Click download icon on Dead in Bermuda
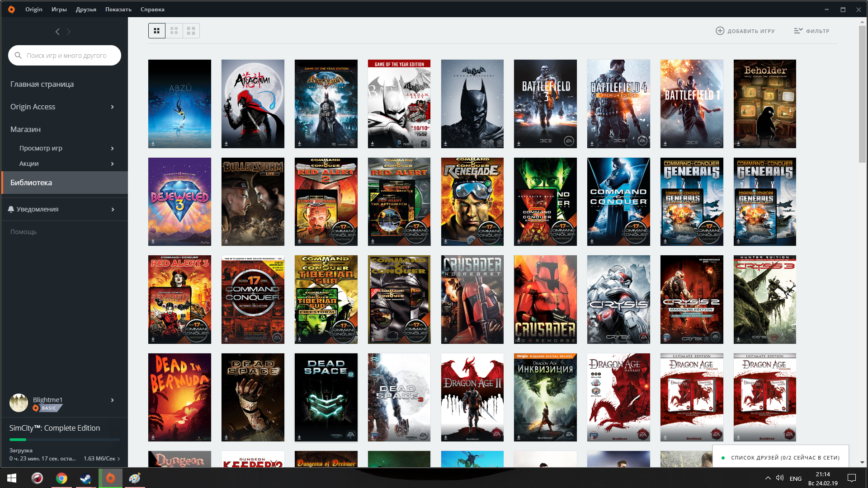This screenshot has height=488, width=868. tap(153, 437)
